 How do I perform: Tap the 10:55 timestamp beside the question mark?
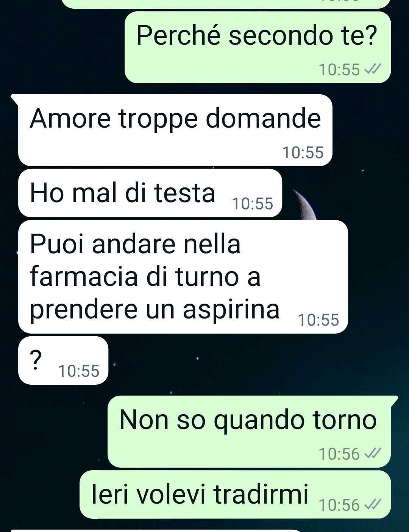click(x=78, y=371)
